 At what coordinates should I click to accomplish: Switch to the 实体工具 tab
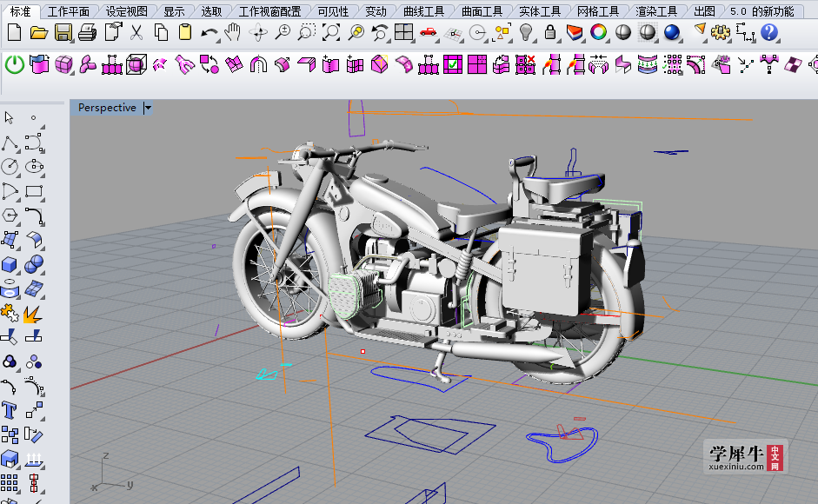click(x=540, y=11)
